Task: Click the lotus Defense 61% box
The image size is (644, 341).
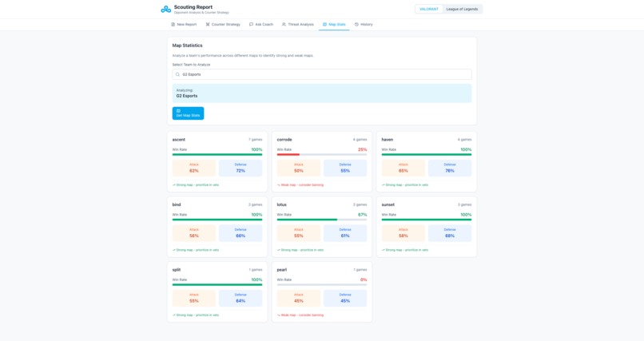Action: (x=345, y=233)
